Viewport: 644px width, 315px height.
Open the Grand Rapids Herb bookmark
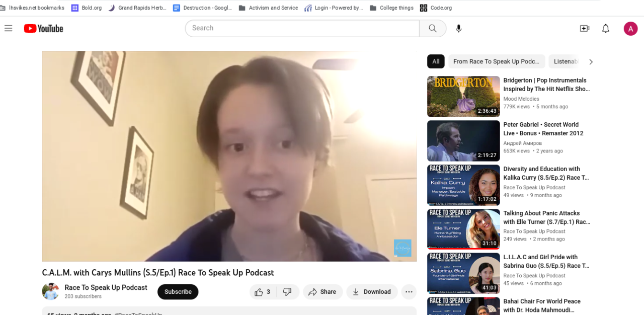pyautogui.click(x=137, y=8)
